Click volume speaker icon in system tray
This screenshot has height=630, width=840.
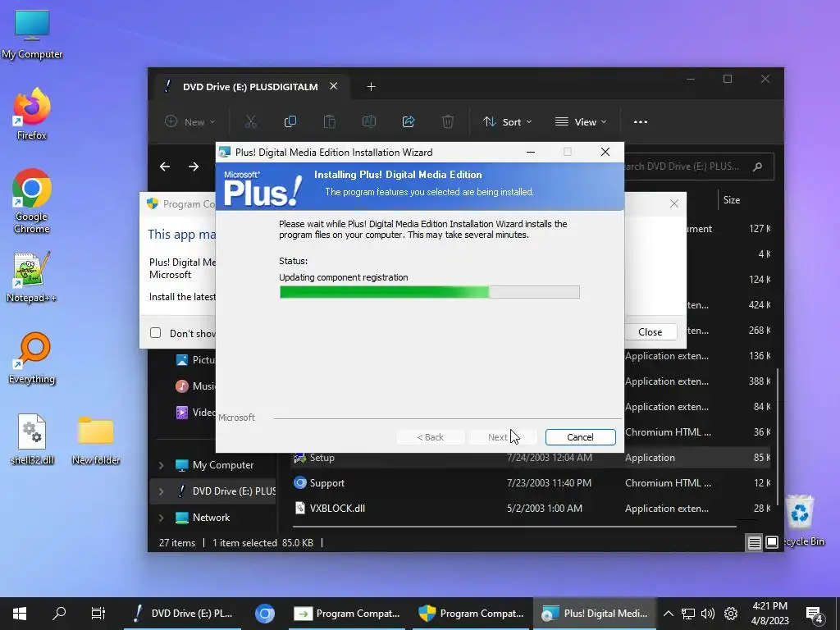coord(708,614)
